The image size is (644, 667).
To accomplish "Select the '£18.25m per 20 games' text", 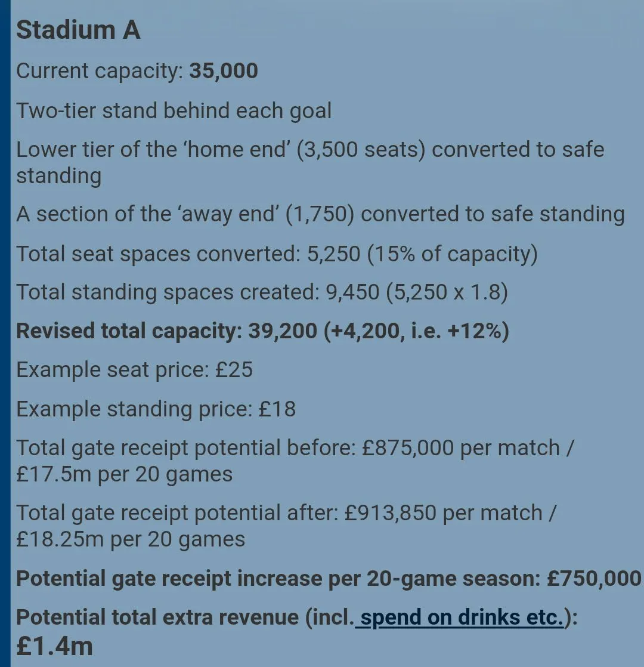I will point(131,539).
